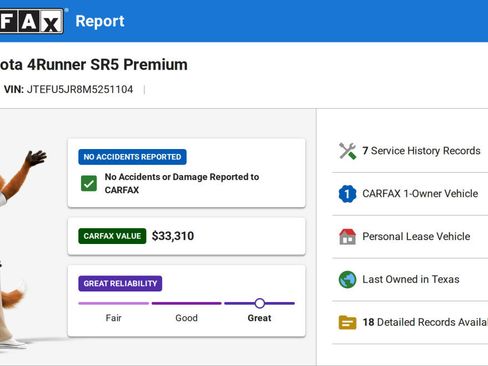Click the blue 1-Owner badge icon

pyautogui.click(x=347, y=194)
